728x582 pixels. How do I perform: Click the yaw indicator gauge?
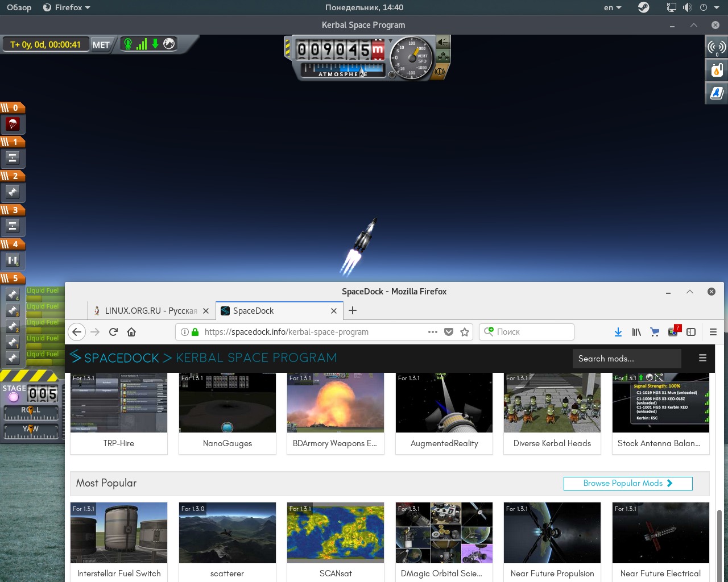tap(31, 432)
